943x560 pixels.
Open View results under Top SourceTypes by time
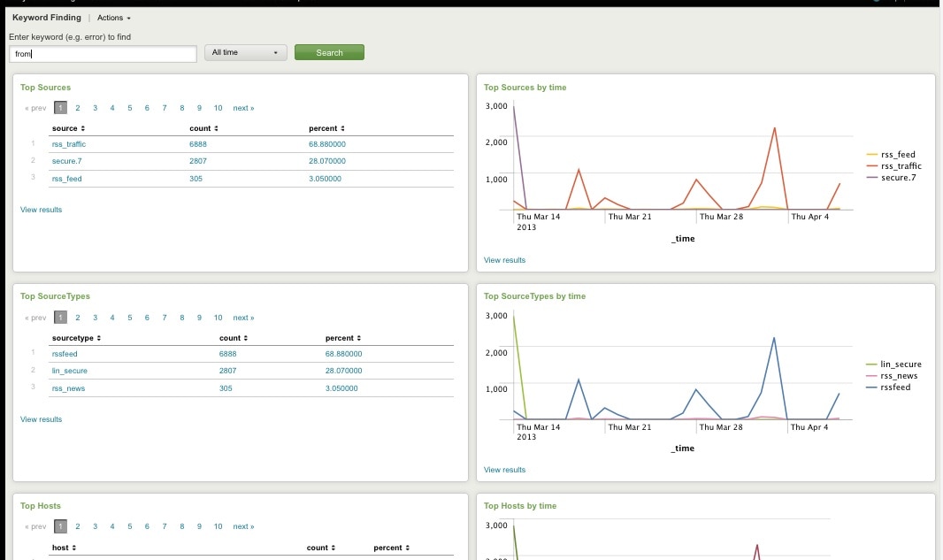coord(504,470)
